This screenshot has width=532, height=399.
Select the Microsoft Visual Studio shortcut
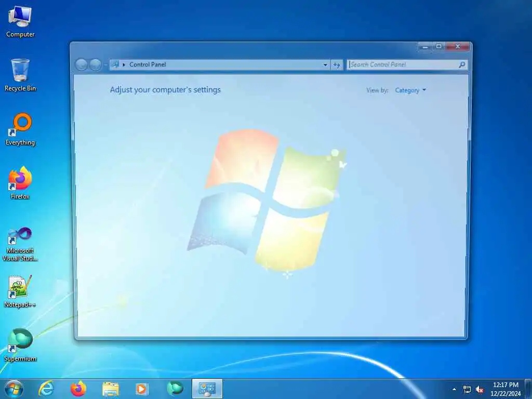tap(20, 244)
